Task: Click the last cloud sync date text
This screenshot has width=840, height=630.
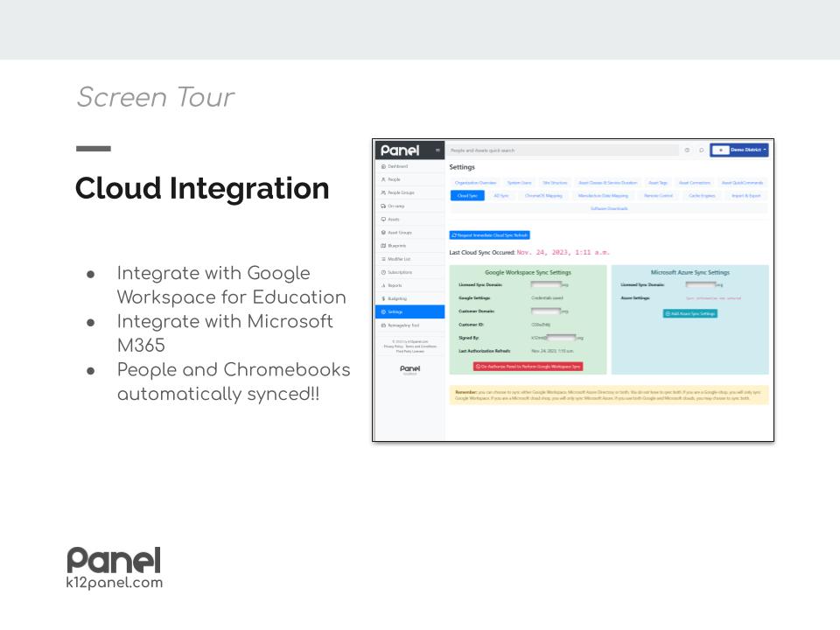Action: [x=563, y=252]
